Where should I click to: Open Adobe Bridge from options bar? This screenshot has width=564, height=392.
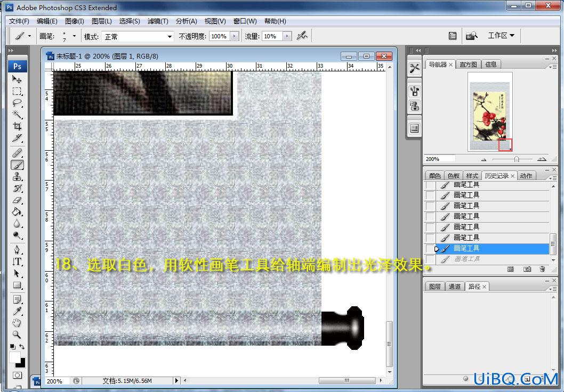pyautogui.click(x=471, y=36)
